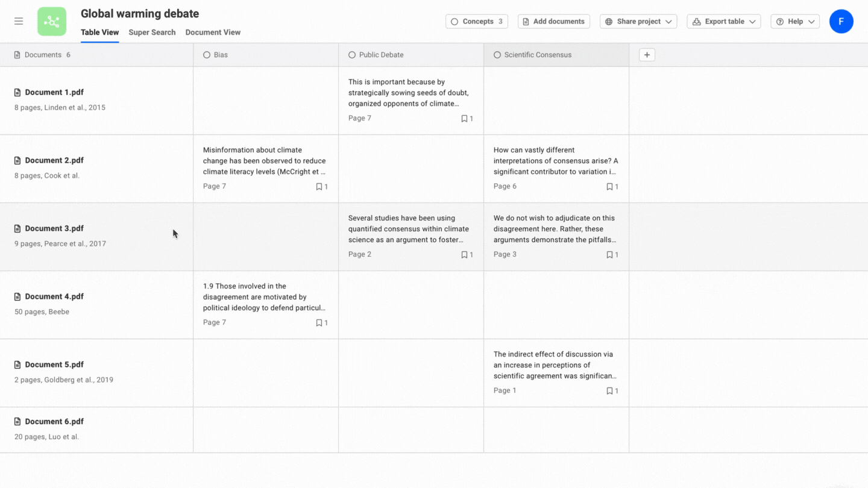Switch to the Super Search tab

point(152,33)
